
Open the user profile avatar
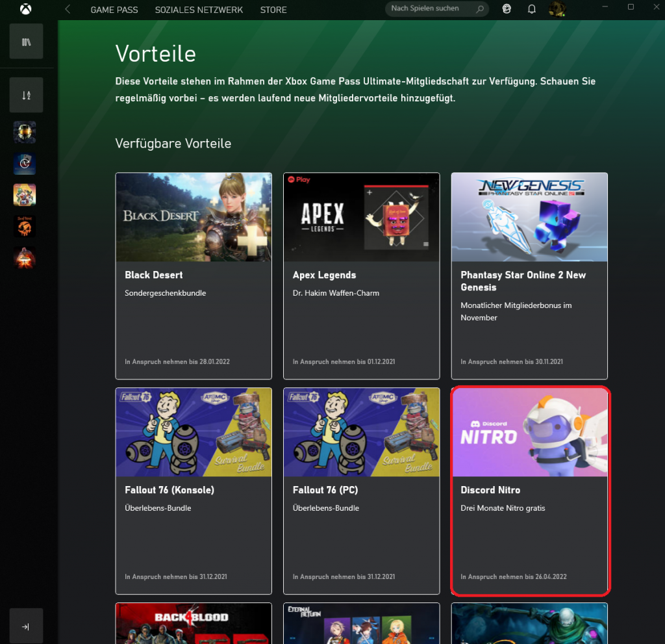(x=556, y=9)
